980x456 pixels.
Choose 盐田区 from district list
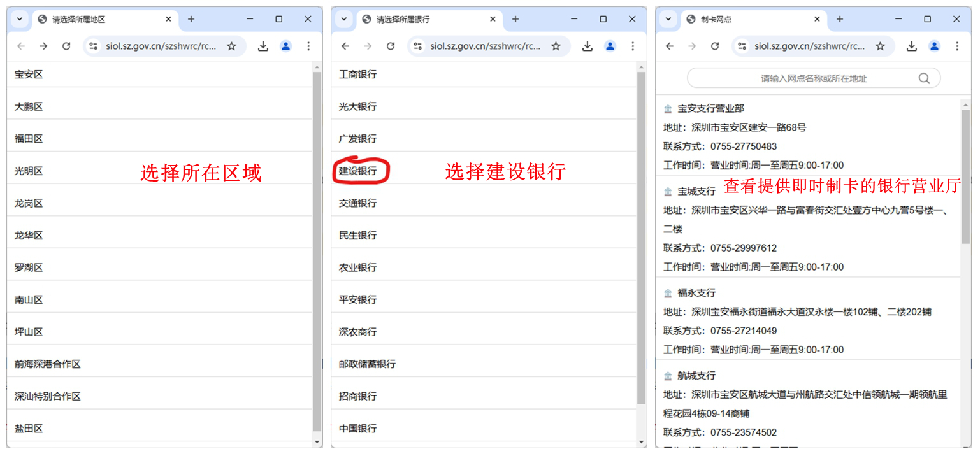point(159,428)
